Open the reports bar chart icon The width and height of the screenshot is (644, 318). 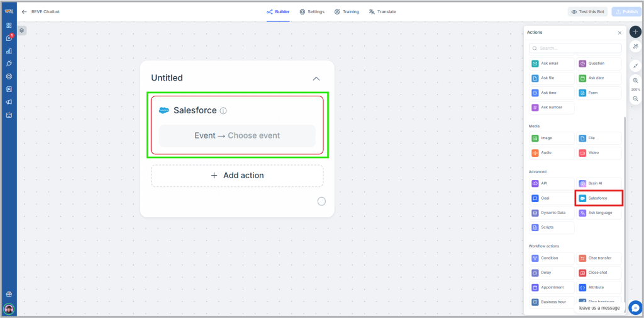click(x=9, y=51)
